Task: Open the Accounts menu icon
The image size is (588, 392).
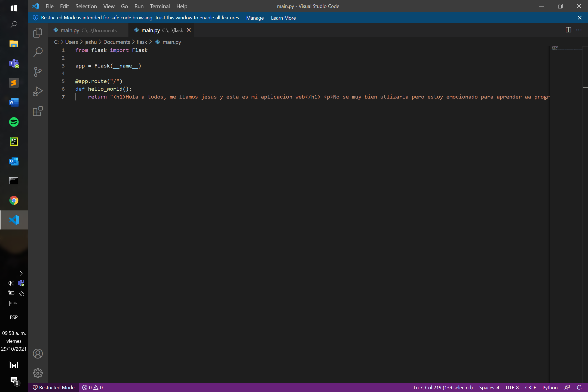Action: click(38, 354)
